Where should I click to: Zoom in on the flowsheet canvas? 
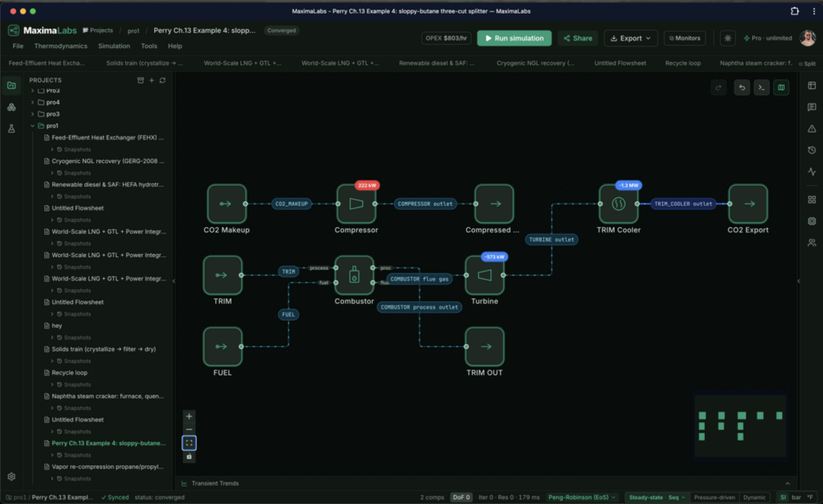[x=189, y=416]
